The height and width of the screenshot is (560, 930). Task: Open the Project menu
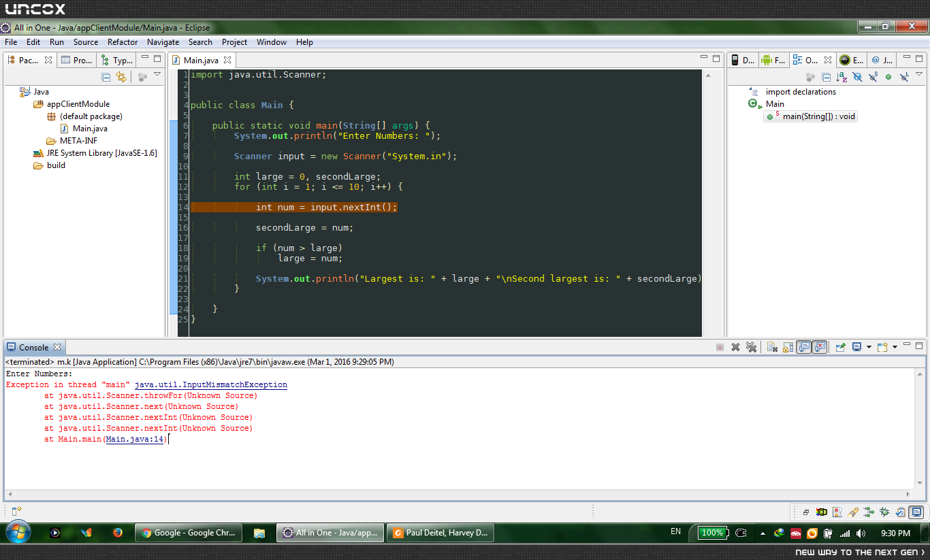pyautogui.click(x=235, y=42)
